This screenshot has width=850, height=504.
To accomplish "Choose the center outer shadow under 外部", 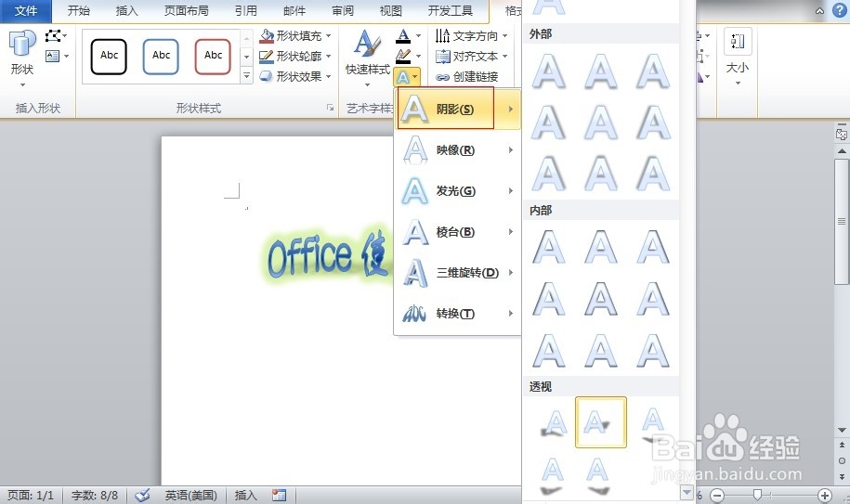I will [x=601, y=123].
